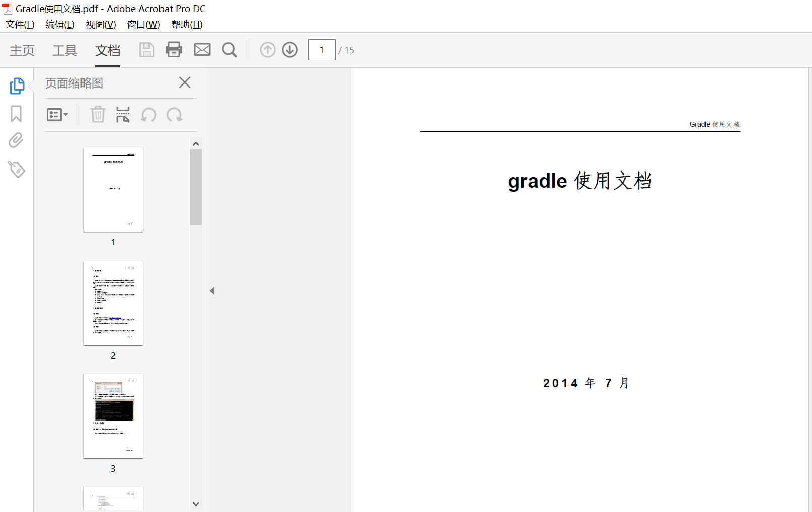Select page 2 thumbnail
Image resolution: width=812 pixels, height=512 pixels.
tap(113, 303)
